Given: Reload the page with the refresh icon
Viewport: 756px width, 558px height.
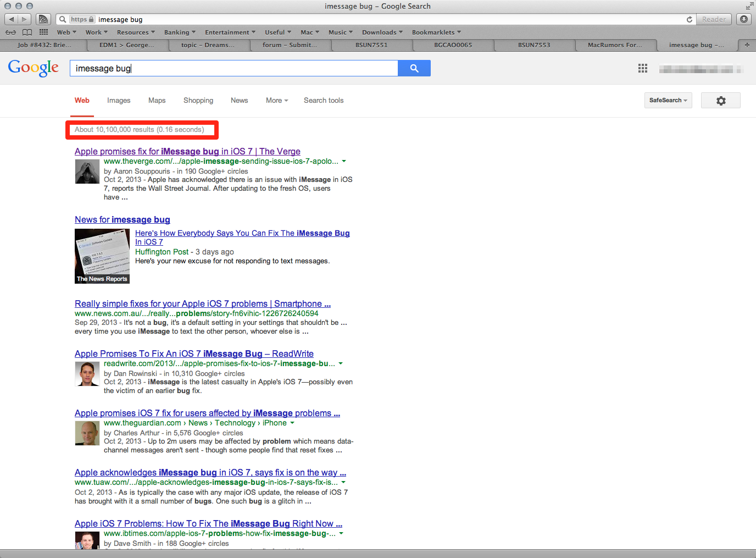Looking at the screenshot, I should pyautogui.click(x=690, y=19).
